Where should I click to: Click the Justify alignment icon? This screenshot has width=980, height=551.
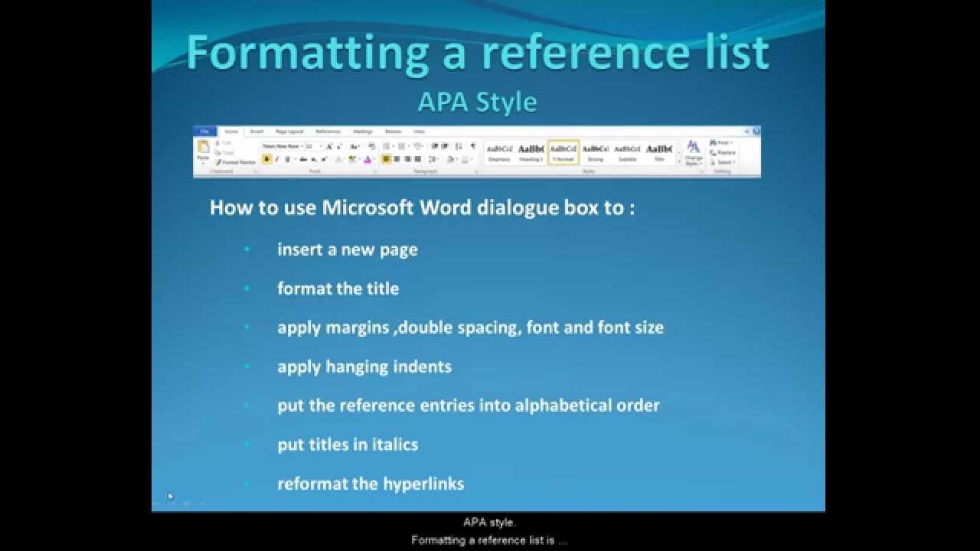point(418,159)
